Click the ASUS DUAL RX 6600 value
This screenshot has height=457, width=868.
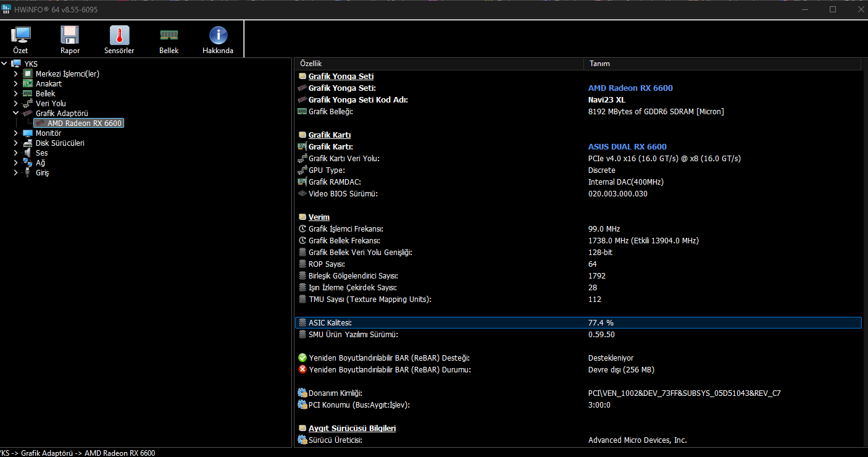627,146
